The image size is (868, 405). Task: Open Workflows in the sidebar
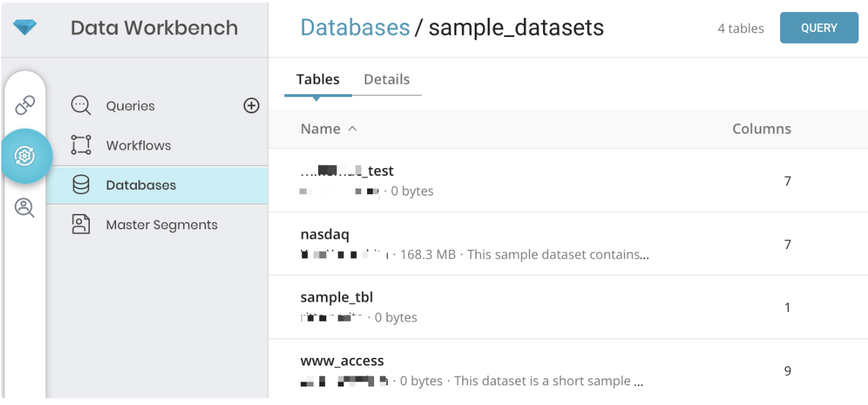138,145
